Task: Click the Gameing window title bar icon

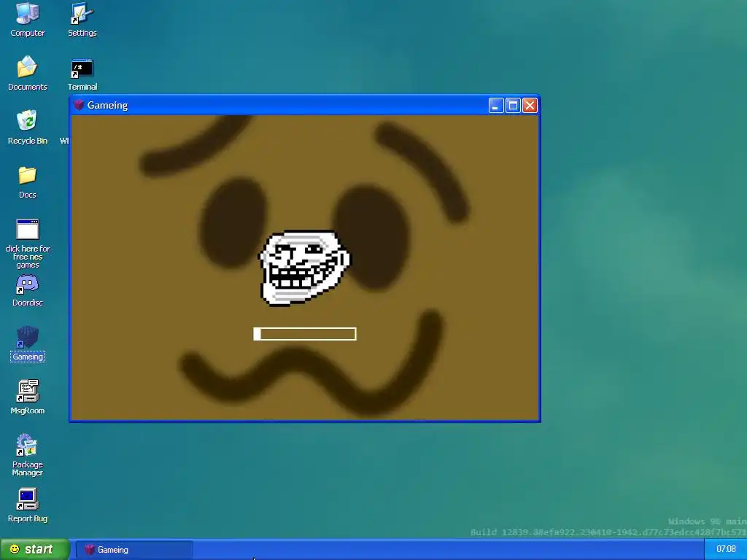Action: pyautogui.click(x=79, y=105)
